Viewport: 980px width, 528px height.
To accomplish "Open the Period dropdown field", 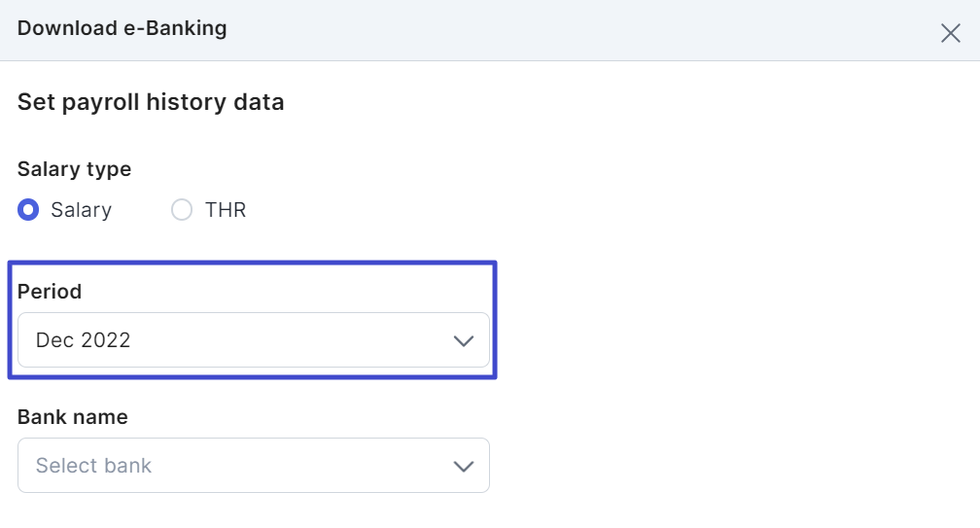I will click(x=253, y=340).
